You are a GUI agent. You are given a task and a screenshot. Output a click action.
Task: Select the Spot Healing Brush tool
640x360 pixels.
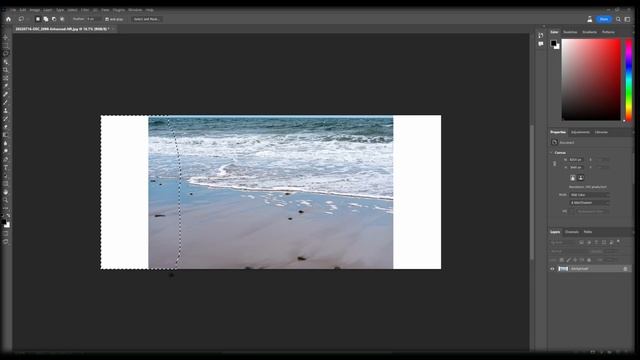(x=6, y=94)
